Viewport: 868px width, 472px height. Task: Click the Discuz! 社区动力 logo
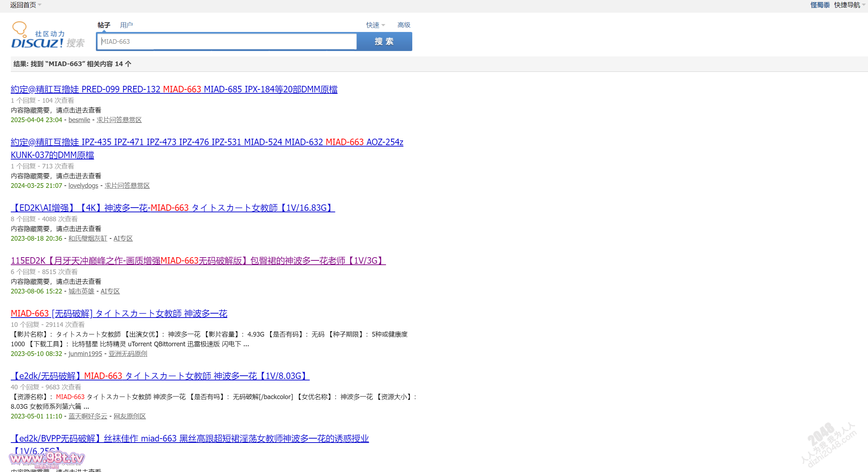(47, 35)
